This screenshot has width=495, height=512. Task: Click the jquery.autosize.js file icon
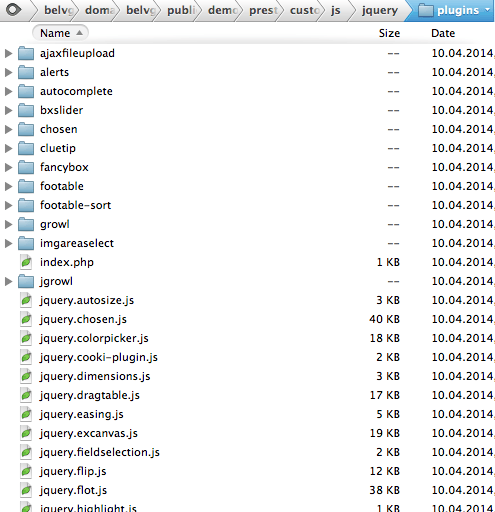[26, 300]
